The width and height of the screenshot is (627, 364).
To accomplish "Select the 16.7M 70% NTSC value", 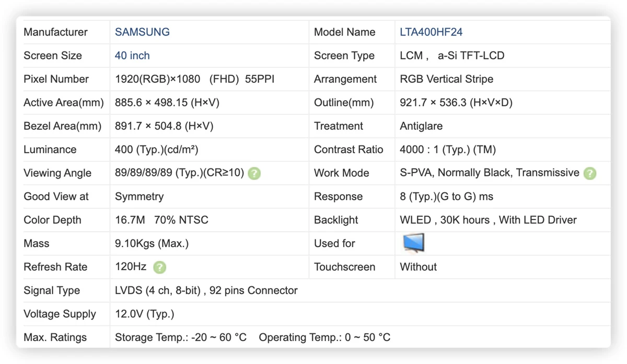I will (161, 220).
